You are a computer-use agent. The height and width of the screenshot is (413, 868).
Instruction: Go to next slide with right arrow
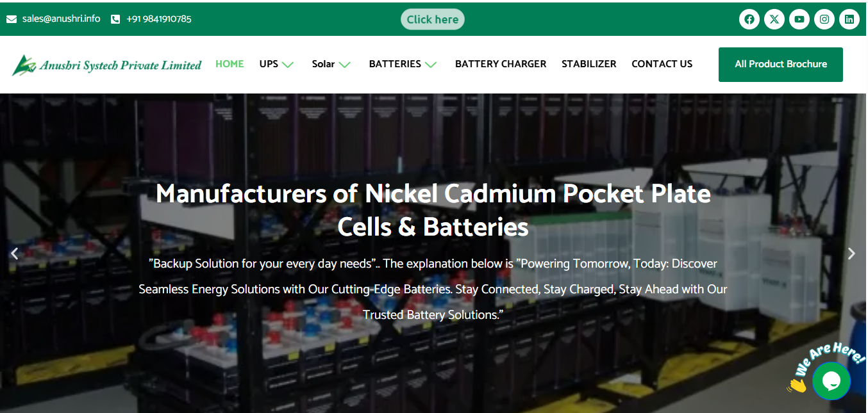tap(851, 254)
